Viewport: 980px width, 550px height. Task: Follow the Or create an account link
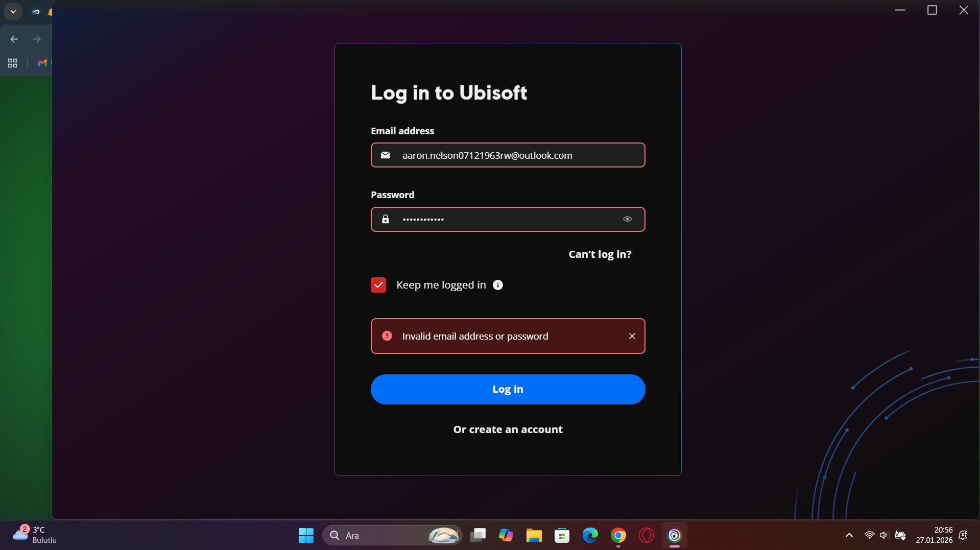(x=508, y=429)
